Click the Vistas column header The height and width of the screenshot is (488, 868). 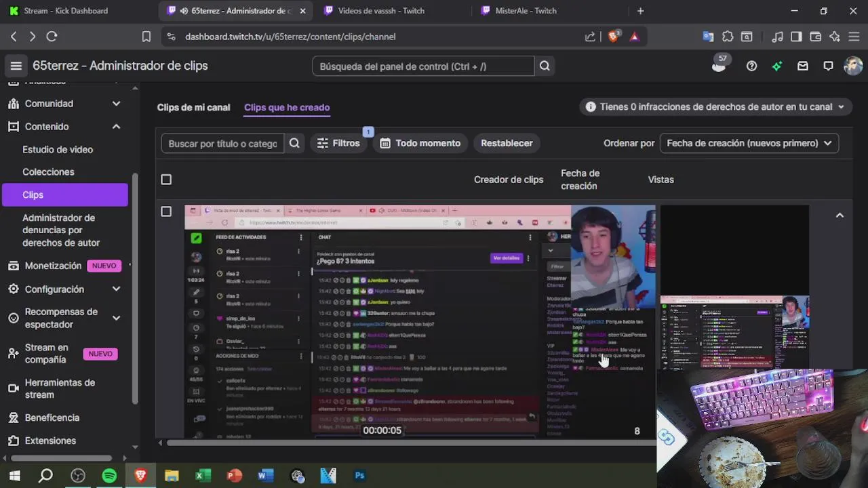tap(660, 180)
